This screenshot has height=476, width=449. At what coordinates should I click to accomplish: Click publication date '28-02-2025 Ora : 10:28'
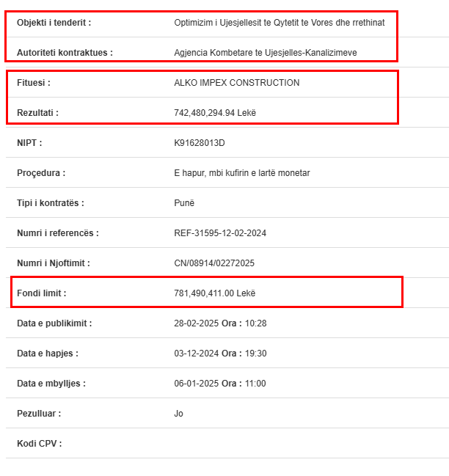220,323
